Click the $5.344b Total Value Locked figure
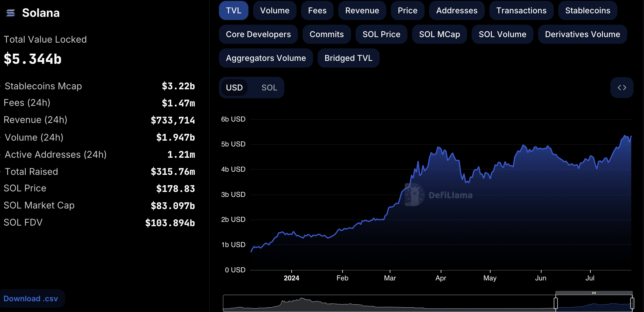644x312 pixels. [x=32, y=59]
